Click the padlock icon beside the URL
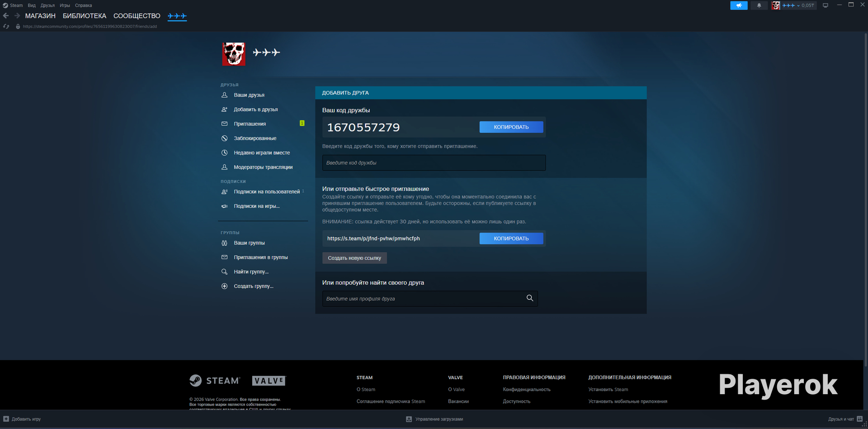 (x=18, y=26)
